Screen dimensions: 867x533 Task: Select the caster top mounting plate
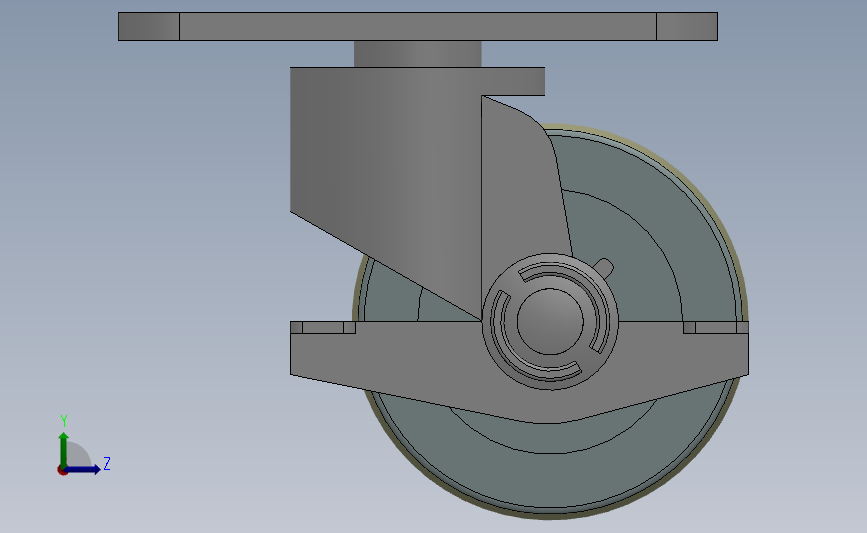point(417,27)
